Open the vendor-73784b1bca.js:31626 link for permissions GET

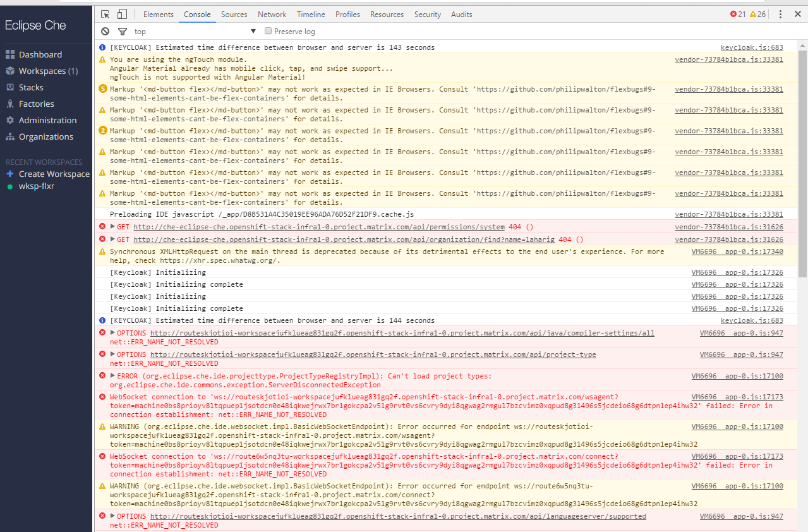coord(729,227)
